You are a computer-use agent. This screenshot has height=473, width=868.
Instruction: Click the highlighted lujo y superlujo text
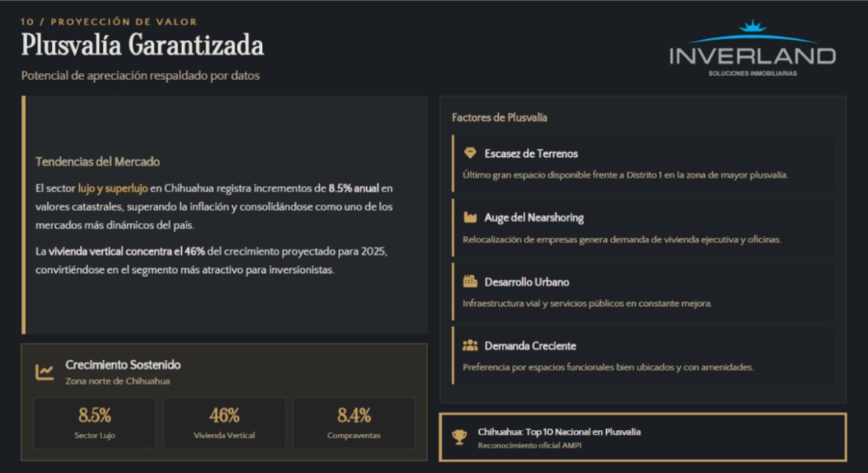(x=113, y=188)
